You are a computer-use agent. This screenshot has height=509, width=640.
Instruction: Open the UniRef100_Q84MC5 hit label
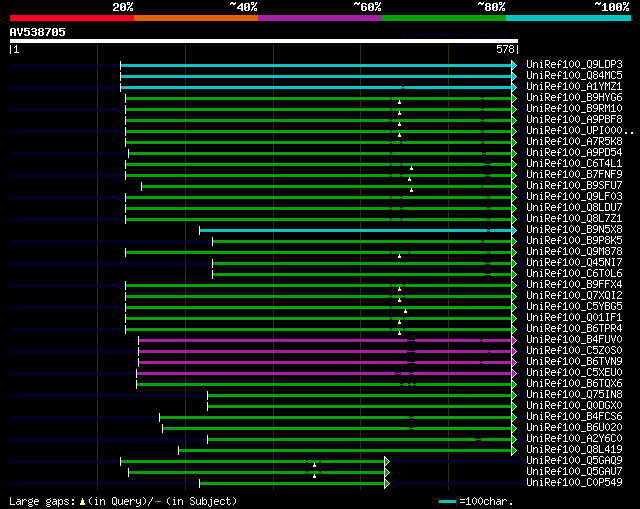coord(574,76)
